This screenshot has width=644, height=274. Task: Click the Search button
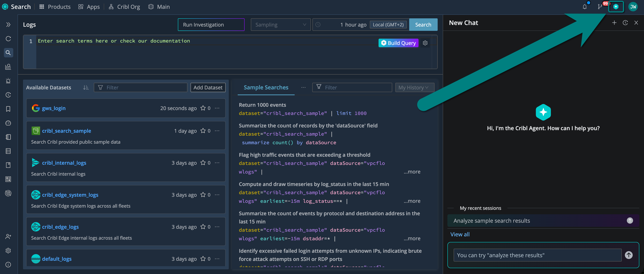(x=423, y=25)
